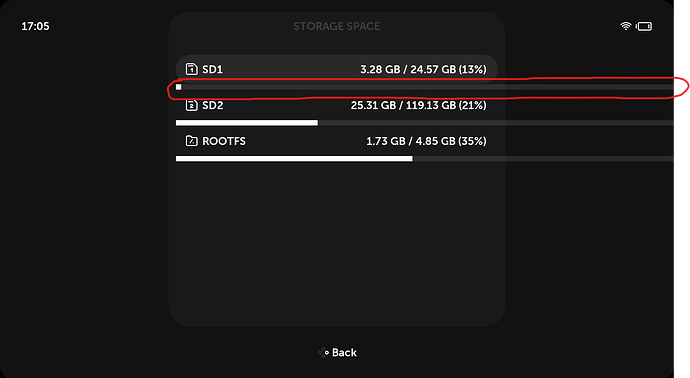Viewport: 690px width, 378px height.
Task: Select the ROOTFS storage label
Action: (224, 141)
